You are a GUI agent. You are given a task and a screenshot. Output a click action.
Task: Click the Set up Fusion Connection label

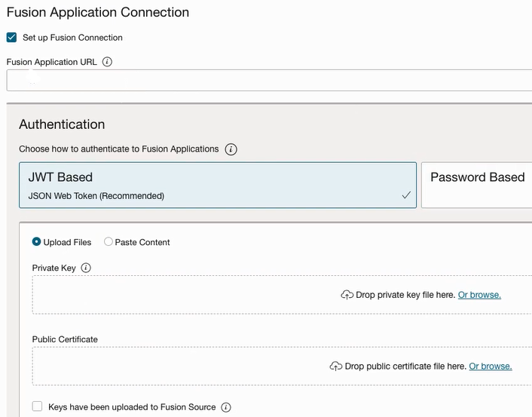coord(72,38)
